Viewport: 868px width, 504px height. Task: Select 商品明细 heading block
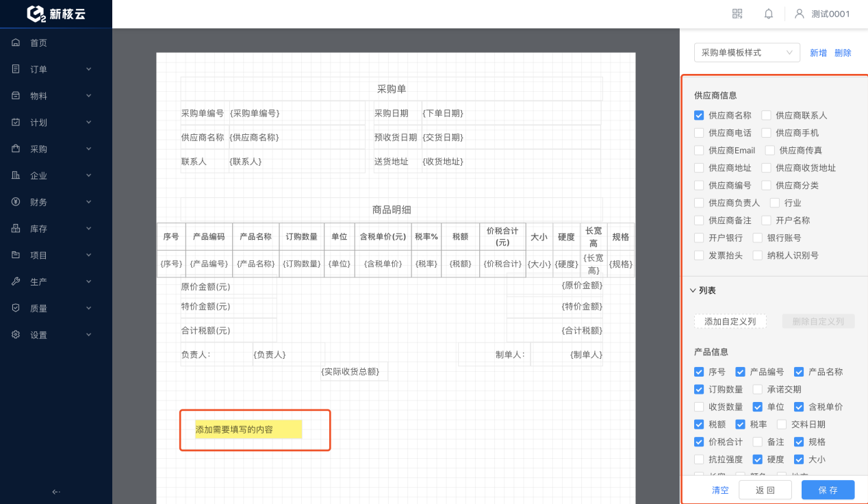392,210
